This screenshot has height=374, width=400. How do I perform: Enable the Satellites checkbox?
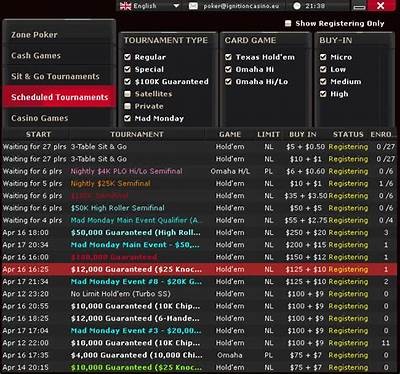click(x=127, y=94)
